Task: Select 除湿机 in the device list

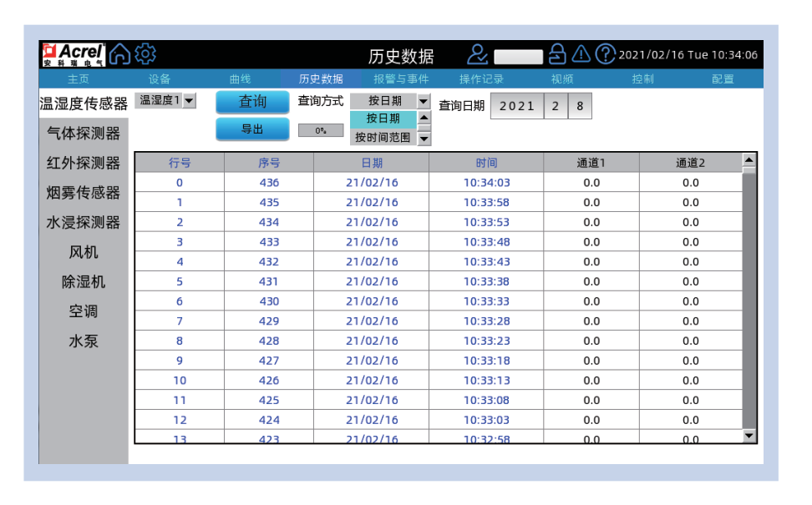Action: coord(84,282)
